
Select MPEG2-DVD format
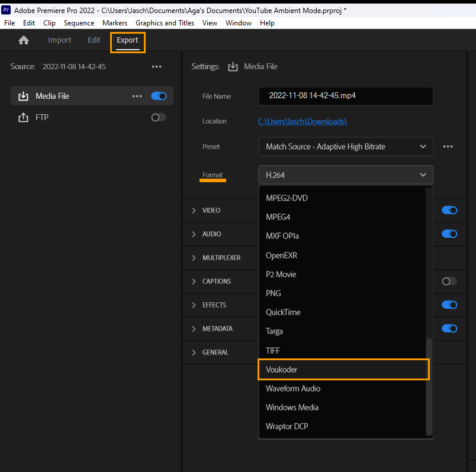(x=342, y=198)
